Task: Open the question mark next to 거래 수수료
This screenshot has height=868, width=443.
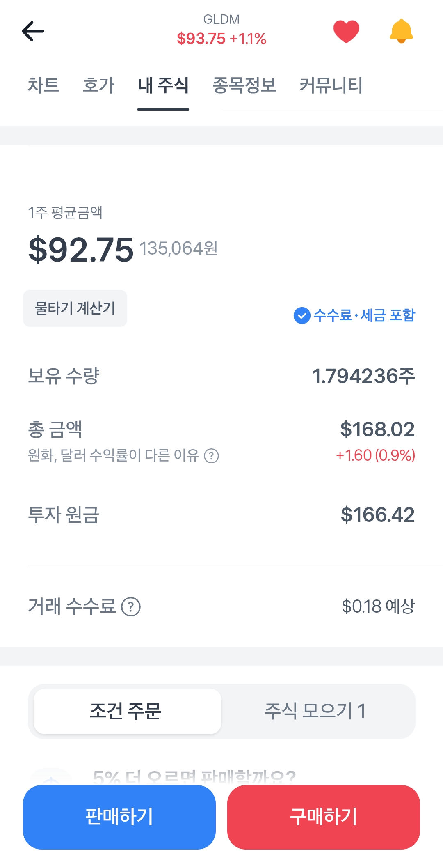Action: click(x=131, y=607)
